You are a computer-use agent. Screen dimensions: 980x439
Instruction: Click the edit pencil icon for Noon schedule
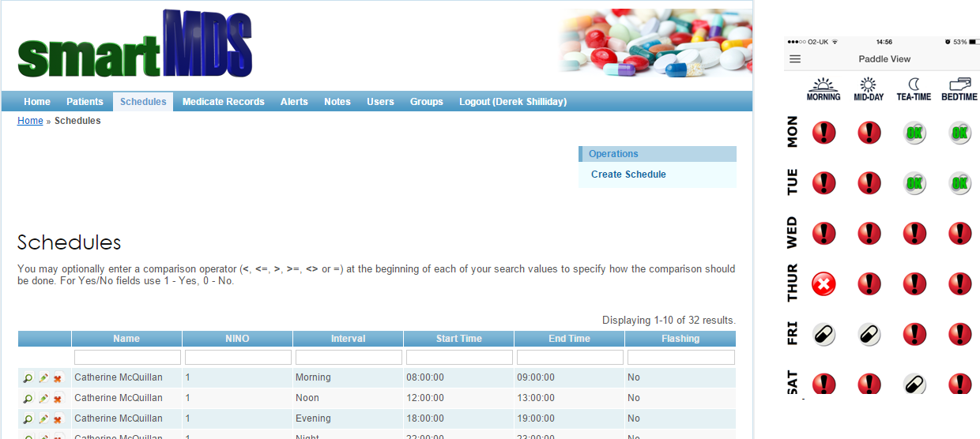click(43, 399)
